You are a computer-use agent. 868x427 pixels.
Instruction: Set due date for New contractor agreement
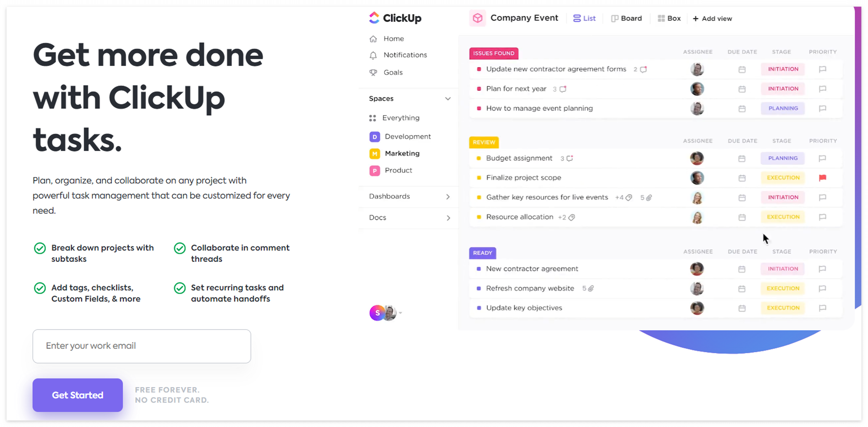[742, 269]
